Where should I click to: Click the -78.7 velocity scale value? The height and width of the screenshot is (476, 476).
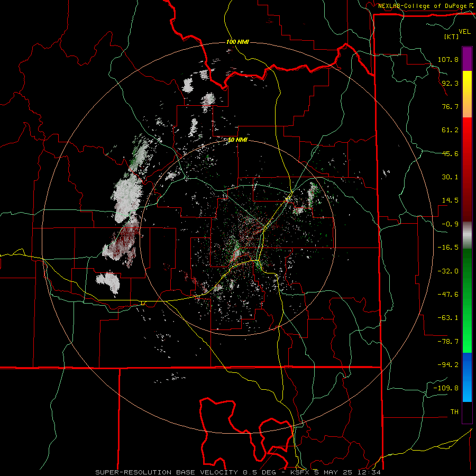tap(448, 342)
